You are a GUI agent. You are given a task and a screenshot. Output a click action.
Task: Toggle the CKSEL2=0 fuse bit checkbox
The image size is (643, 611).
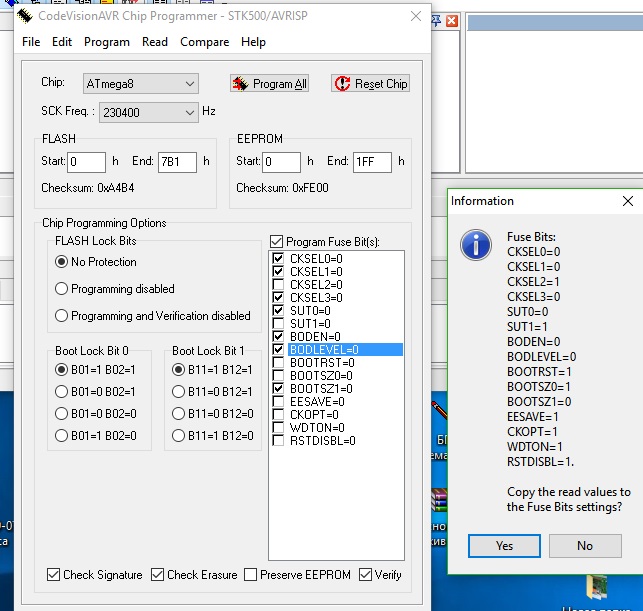point(278,285)
